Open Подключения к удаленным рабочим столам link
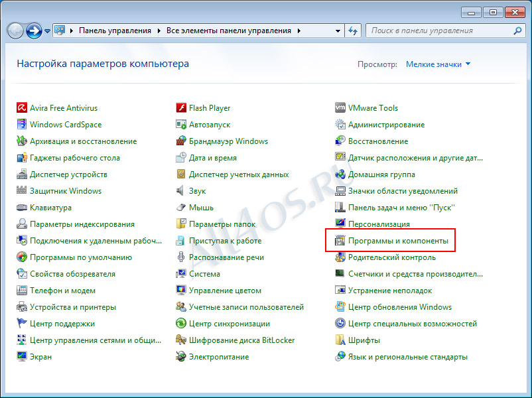 click(96, 241)
